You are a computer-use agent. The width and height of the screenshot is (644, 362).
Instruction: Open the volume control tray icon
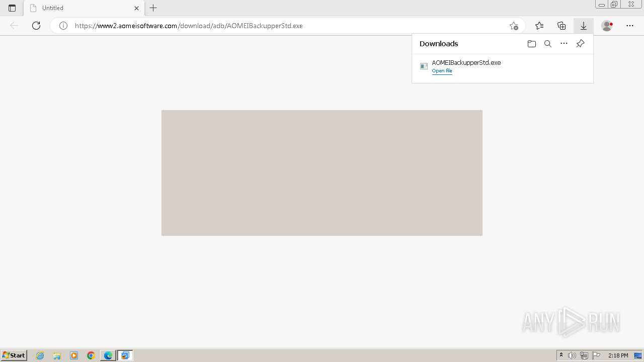click(572, 355)
